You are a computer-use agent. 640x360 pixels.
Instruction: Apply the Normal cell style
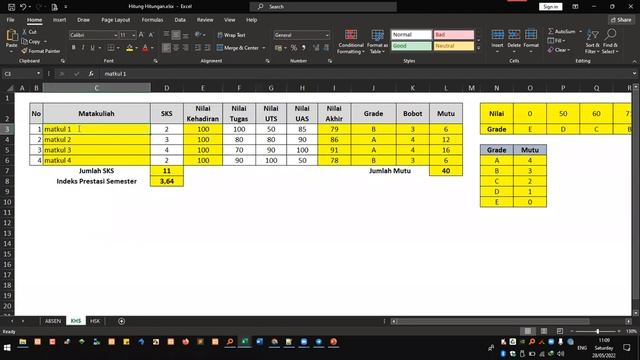click(411, 35)
